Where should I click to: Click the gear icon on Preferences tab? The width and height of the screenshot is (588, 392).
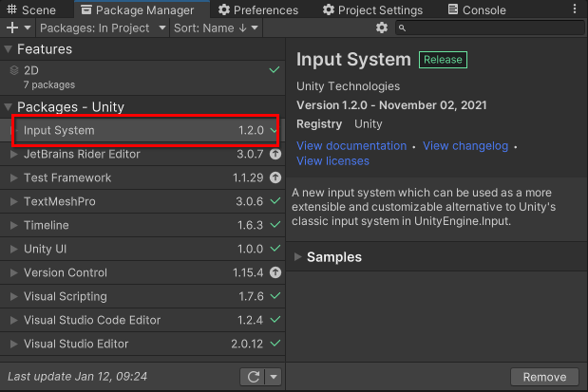point(224,9)
